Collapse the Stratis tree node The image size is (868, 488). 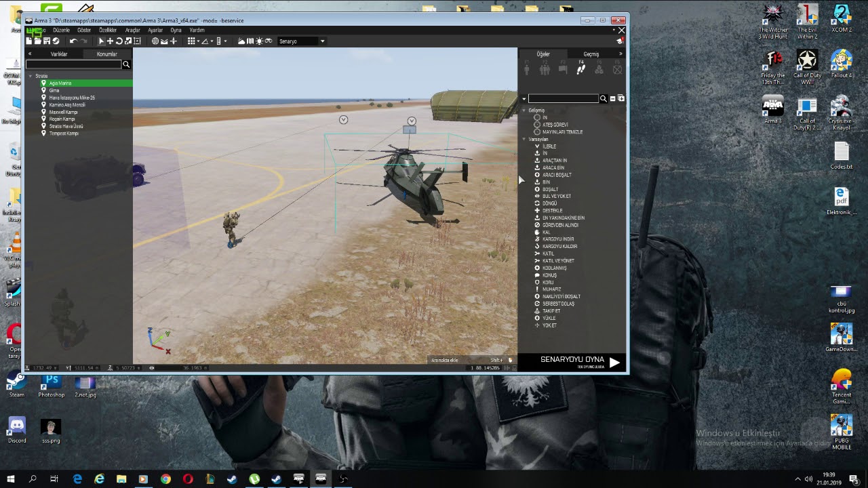[x=30, y=76]
